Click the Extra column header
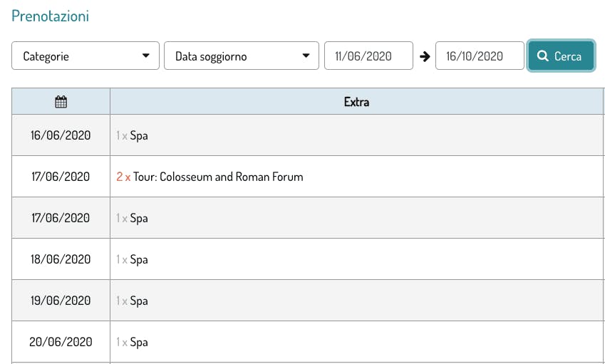Viewport: 605px width, 364px height. 356,102
